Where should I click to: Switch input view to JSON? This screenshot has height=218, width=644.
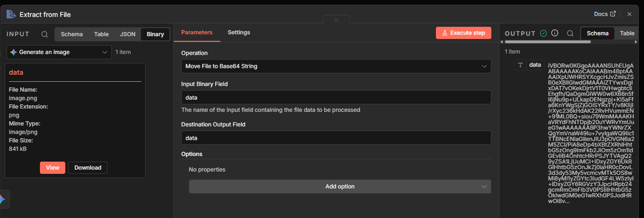click(x=128, y=34)
